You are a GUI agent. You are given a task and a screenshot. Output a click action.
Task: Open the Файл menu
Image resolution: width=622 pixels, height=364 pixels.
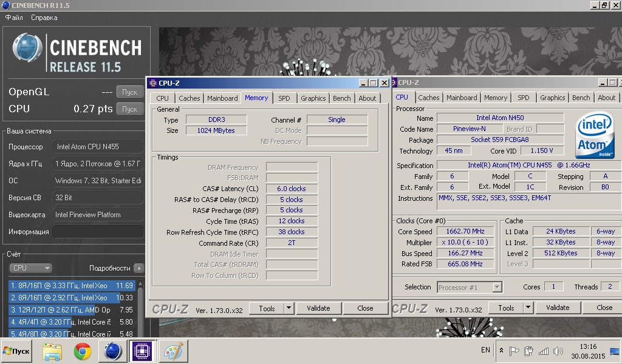pyautogui.click(x=14, y=18)
